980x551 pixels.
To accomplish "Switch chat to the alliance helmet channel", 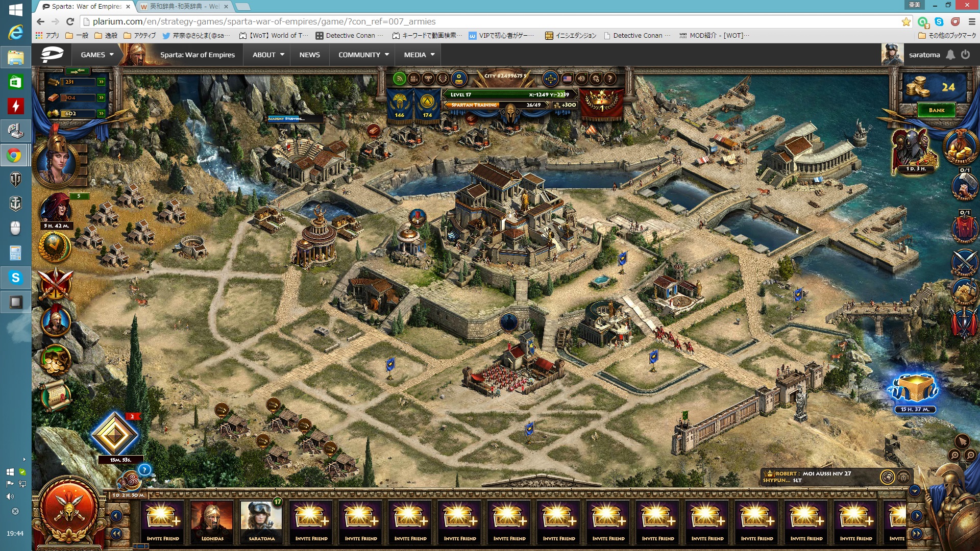I will pos(903,477).
